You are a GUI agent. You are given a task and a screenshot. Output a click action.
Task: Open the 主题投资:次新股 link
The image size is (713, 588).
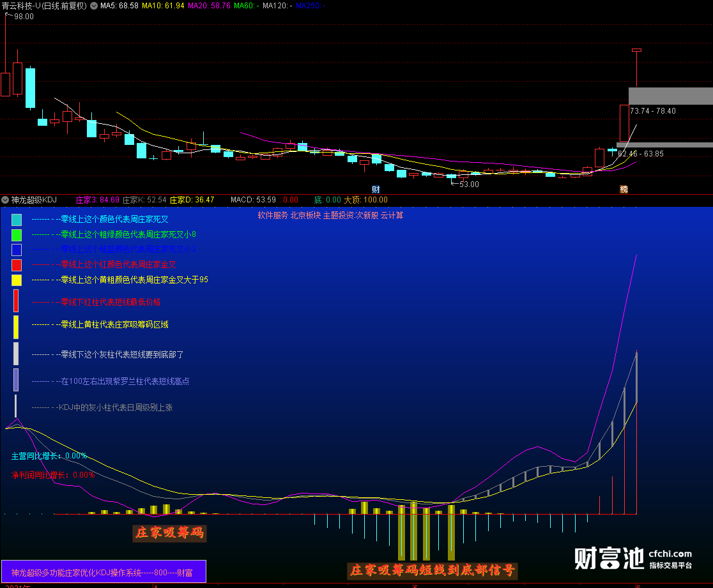[351, 215]
